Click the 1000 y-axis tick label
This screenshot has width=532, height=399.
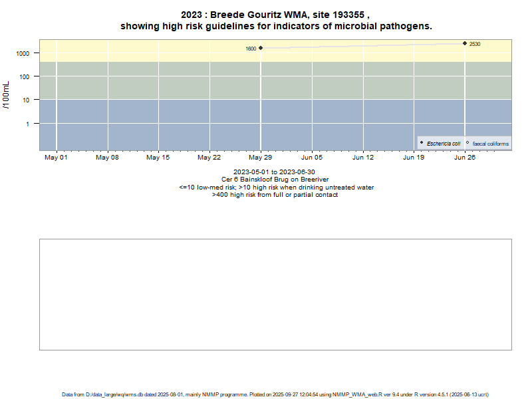pyautogui.click(x=23, y=53)
